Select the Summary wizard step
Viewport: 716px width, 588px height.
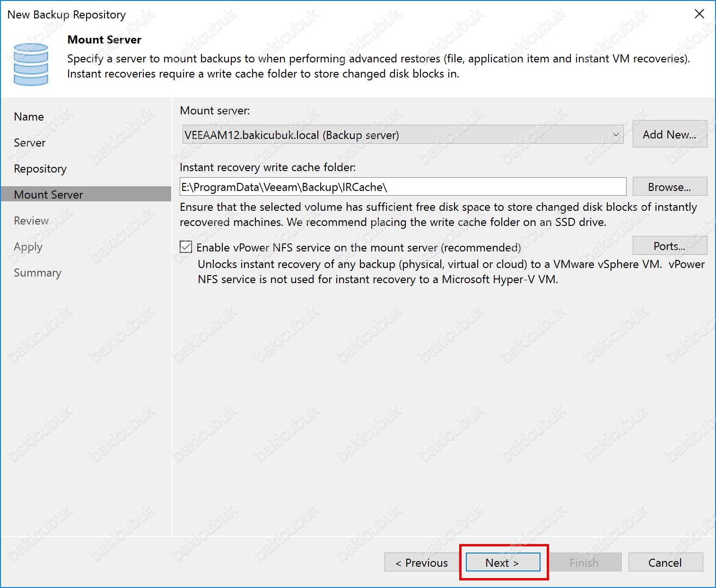(37, 273)
